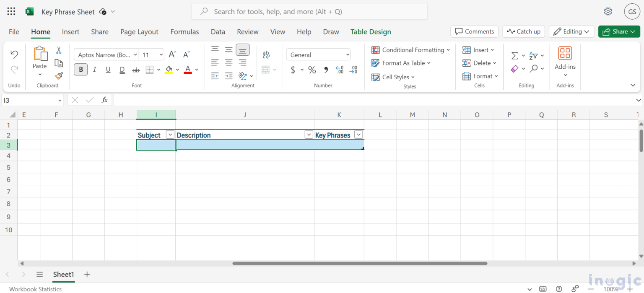Select the Format Painter tool

click(x=58, y=77)
